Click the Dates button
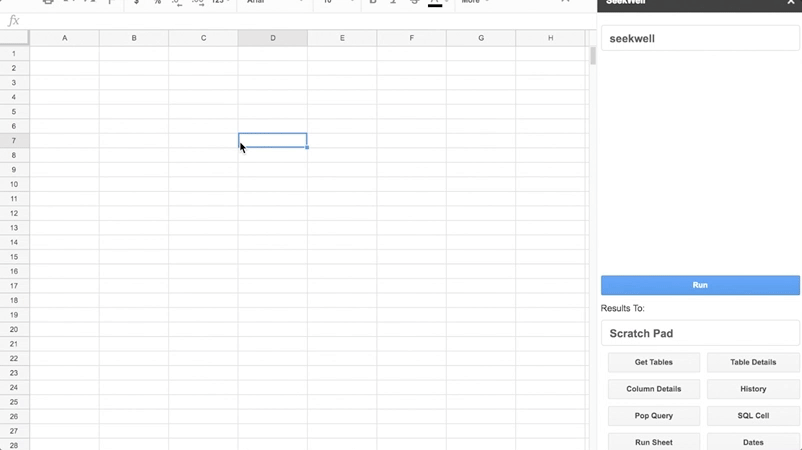This screenshot has height=450, width=802. (753, 442)
